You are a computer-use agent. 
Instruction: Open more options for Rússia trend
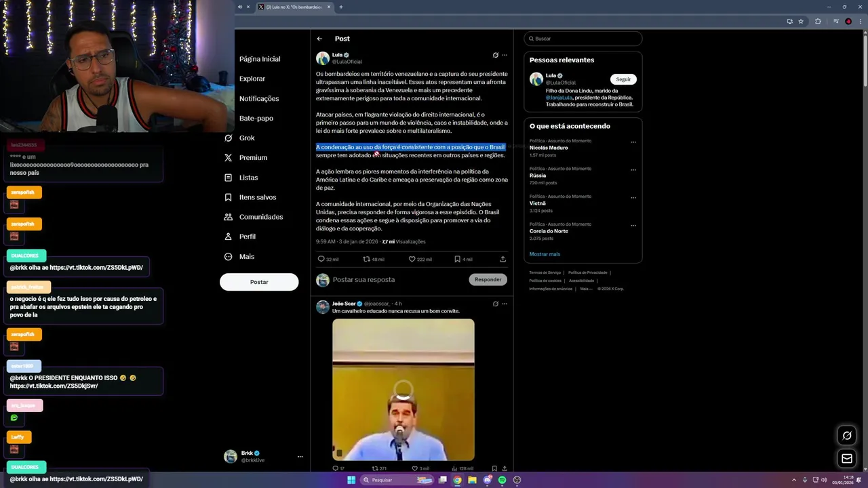pos(633,170)
